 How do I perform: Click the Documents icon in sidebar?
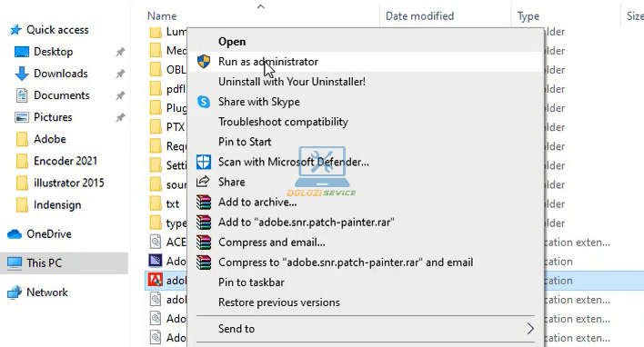[22, 95]
